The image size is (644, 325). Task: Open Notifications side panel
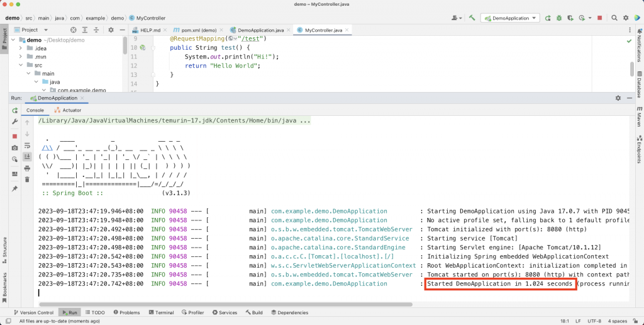pos(640,45)
